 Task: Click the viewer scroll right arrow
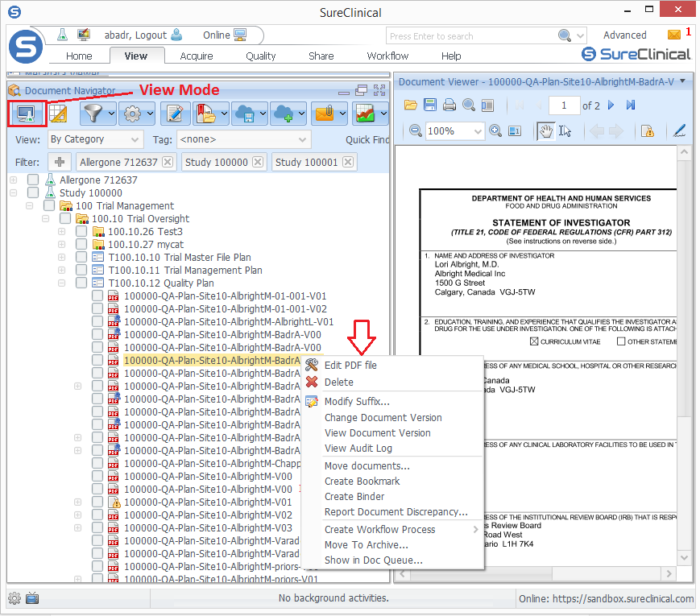[669, 573]
